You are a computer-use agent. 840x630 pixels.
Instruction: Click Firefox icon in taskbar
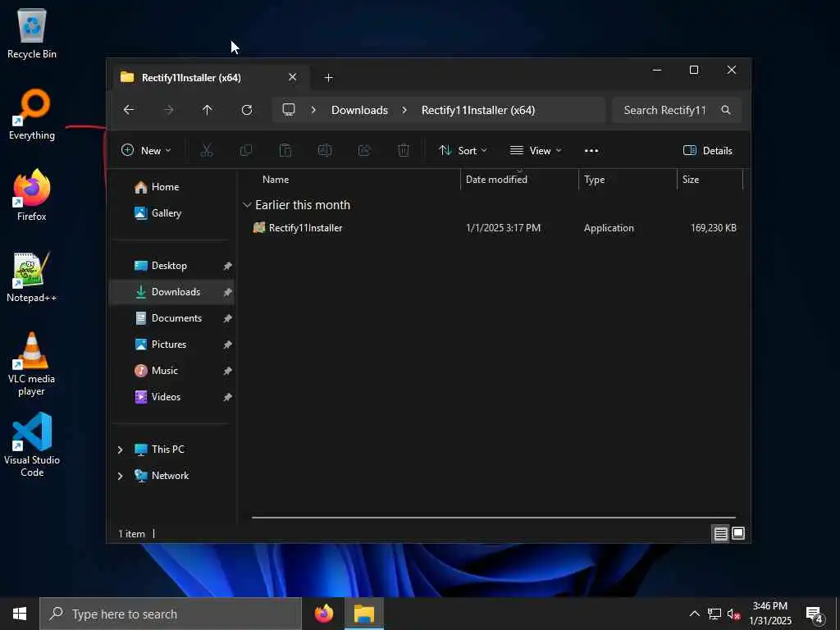coord(323,614)
